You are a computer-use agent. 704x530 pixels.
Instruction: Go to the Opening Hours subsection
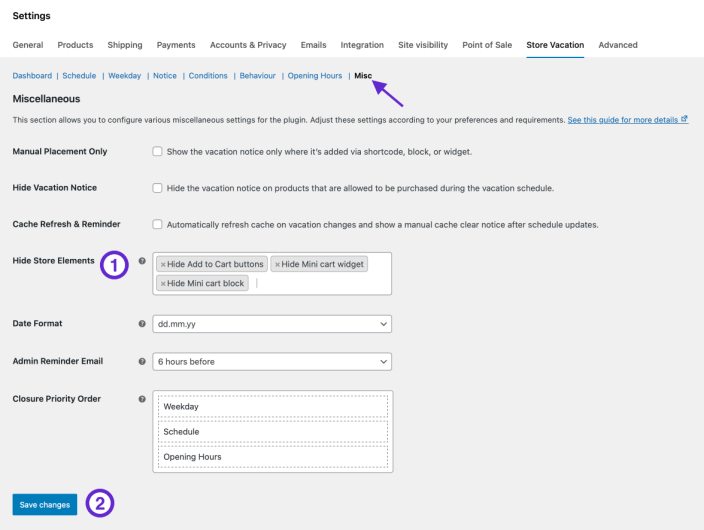(x=315, y=76)
